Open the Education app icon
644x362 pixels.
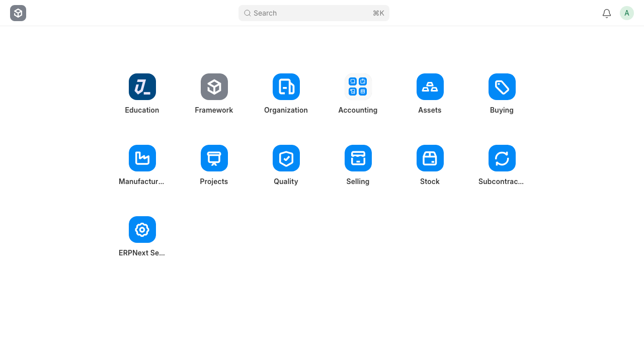click(142, 87)
